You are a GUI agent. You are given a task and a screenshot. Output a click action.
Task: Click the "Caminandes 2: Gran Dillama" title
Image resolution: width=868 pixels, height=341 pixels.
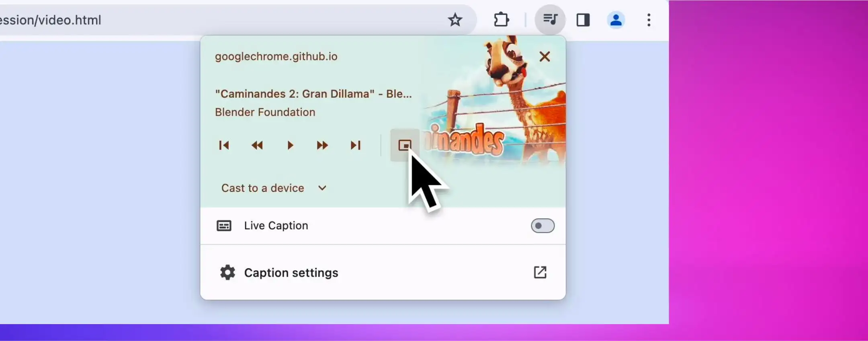313,94
